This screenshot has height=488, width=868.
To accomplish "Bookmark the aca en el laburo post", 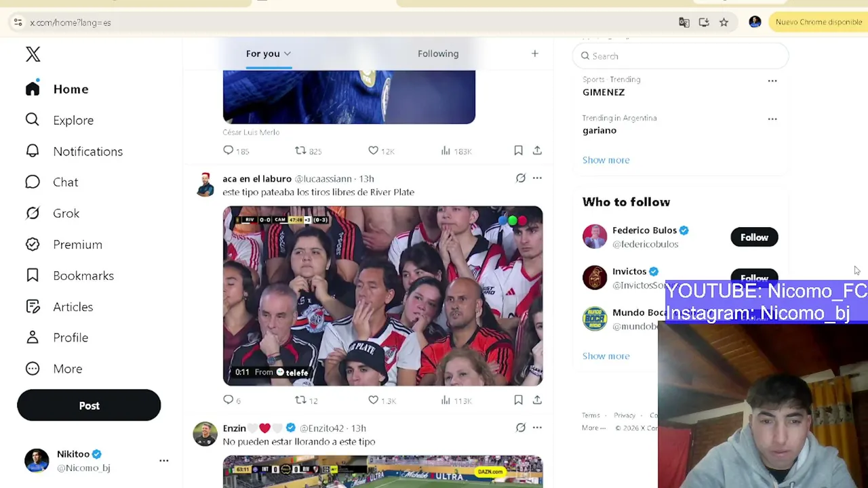I will tap(518, 400).
